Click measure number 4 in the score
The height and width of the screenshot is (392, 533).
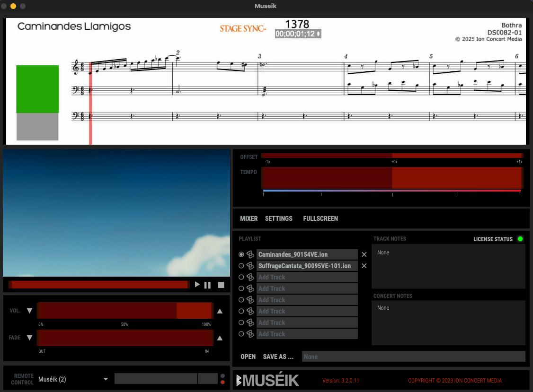(x=346, y=56)
